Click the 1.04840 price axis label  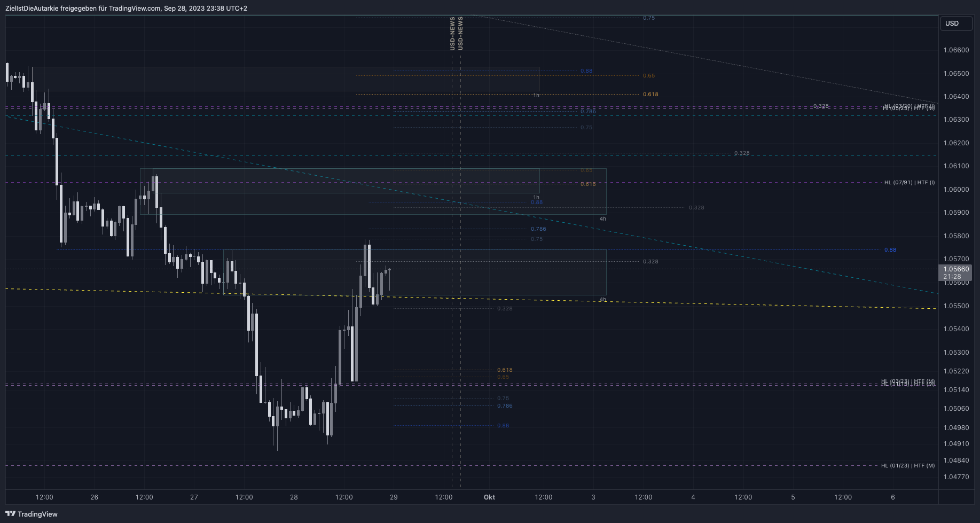click(956, 460)
